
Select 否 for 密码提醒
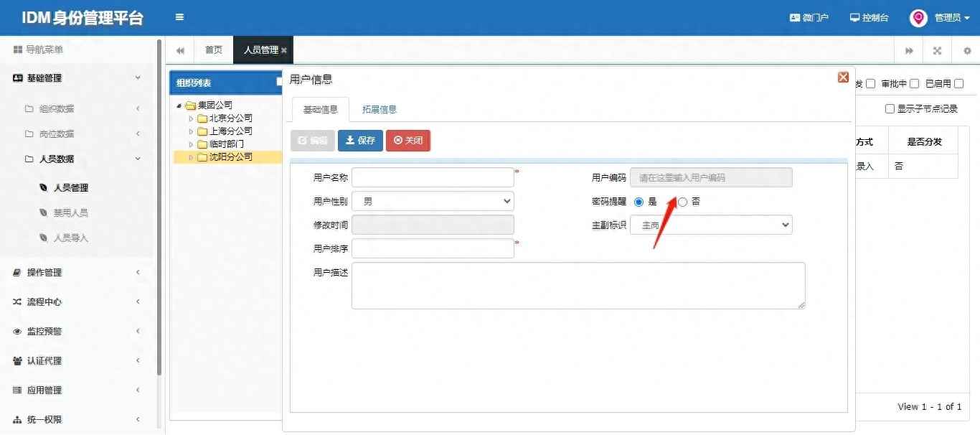[682, 202]
